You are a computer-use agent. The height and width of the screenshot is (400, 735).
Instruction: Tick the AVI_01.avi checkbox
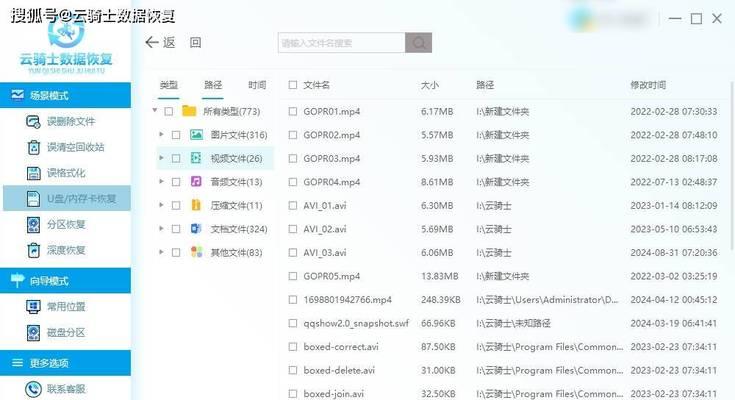292,205
